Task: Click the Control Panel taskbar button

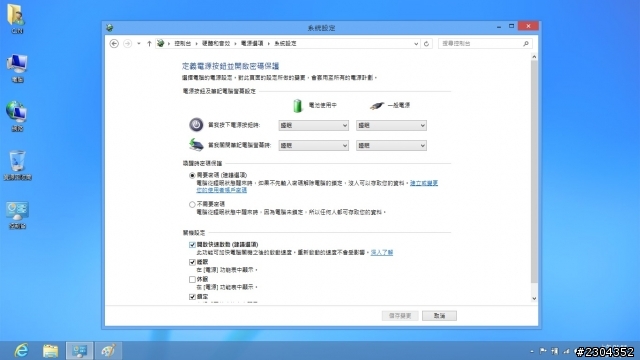Action: click(x=80, y=351)
